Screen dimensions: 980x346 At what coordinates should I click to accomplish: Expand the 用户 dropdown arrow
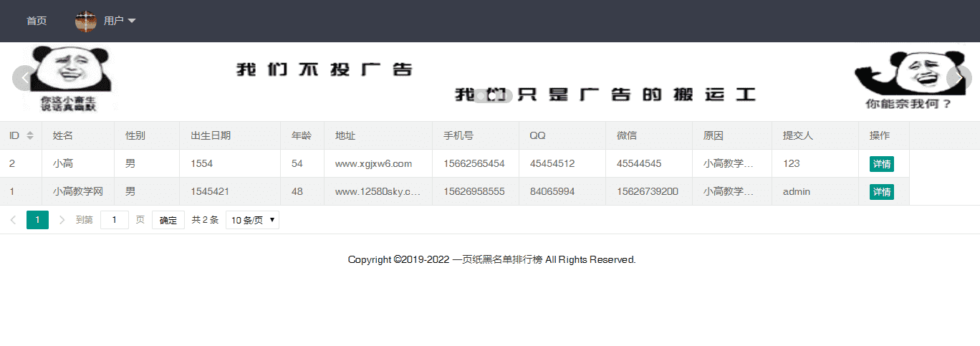[132, 21]
